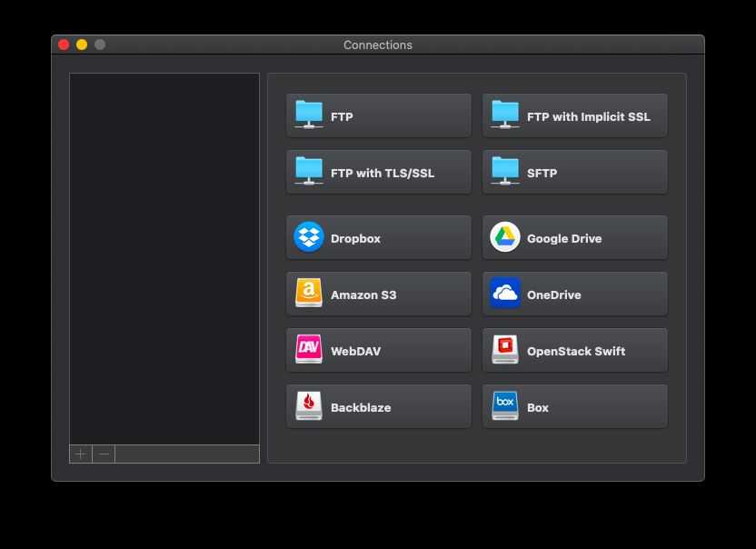Click the Amazon S3 label text
Viewport: 756px width, 549px height.
tap(363, 294)
